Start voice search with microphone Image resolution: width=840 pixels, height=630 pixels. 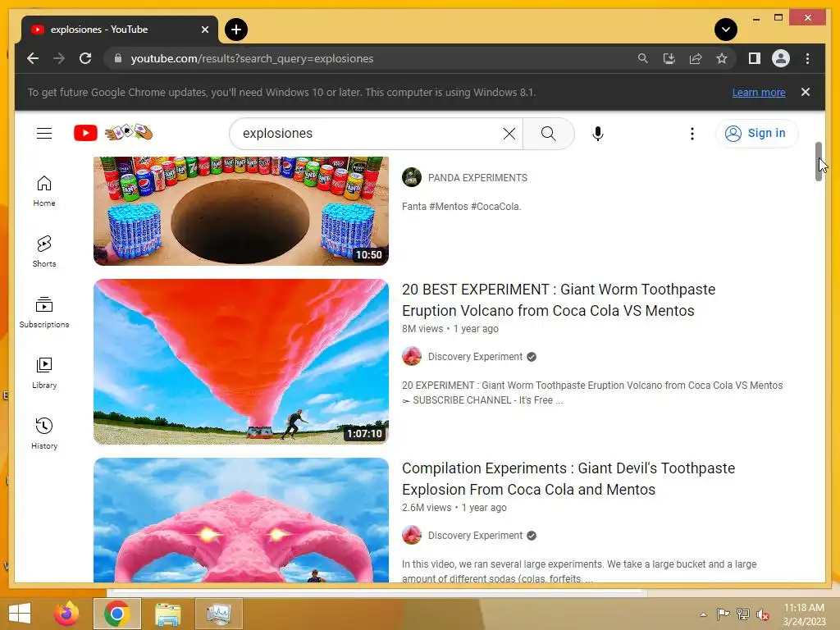pyautogui.click(x=598, y=134)
